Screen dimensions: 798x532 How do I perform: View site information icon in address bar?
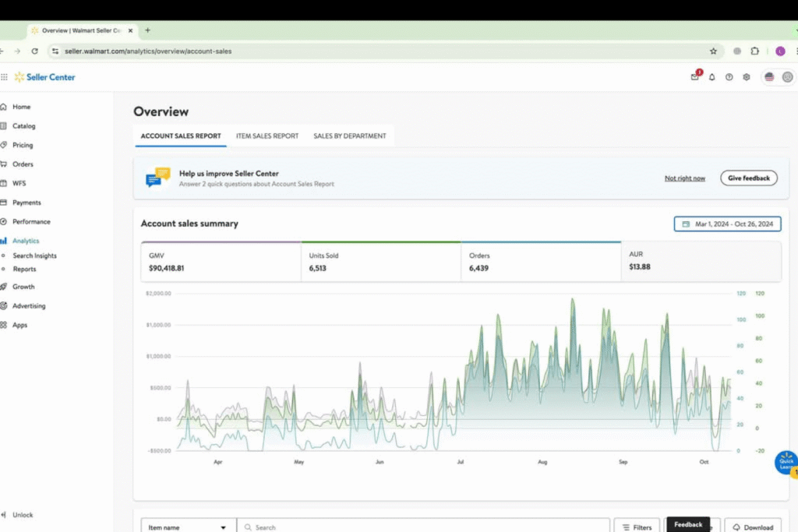click(x=55, y=51)
